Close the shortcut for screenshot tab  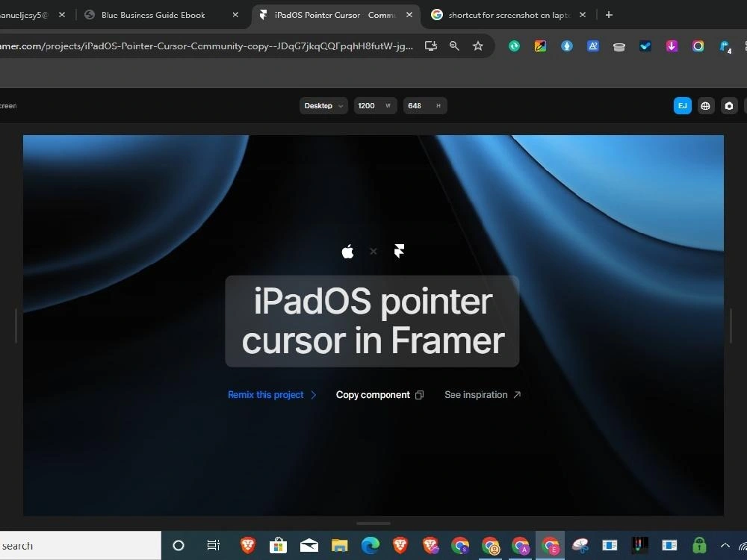coord(583,15)
